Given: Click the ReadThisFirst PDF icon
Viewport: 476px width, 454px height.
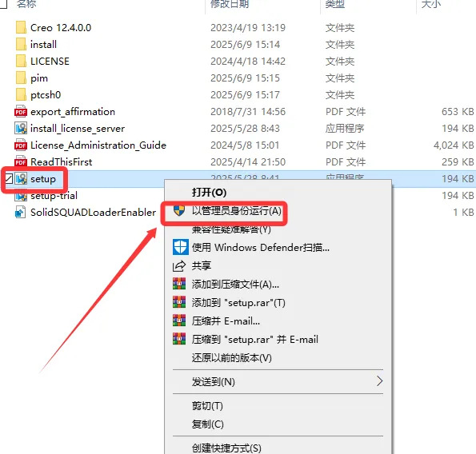Looking at the screenshot, I should point(21,162).
